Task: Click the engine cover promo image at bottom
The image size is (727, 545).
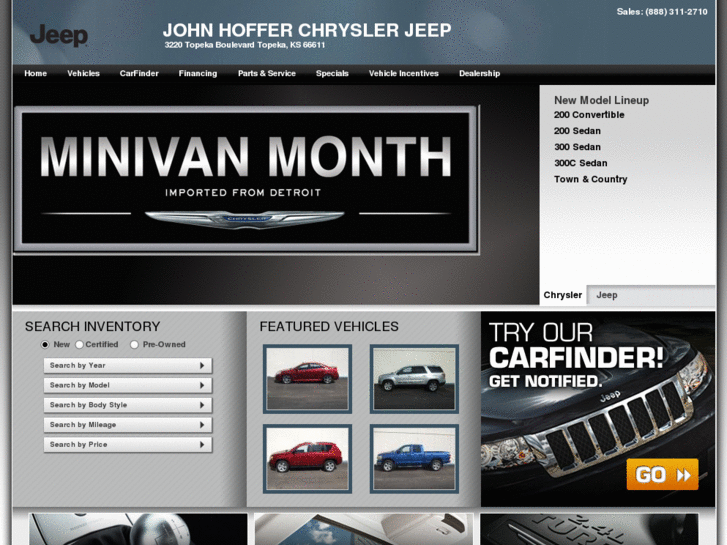Action: (589, 529)
